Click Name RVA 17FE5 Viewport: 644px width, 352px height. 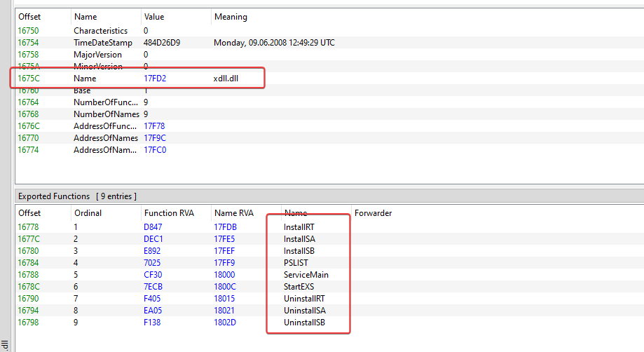coord(224,239)
